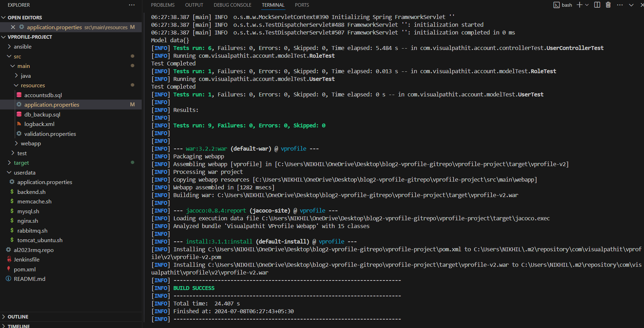
Task: Open rabbitmq.sh script
Action: click(x=32, y=231)
